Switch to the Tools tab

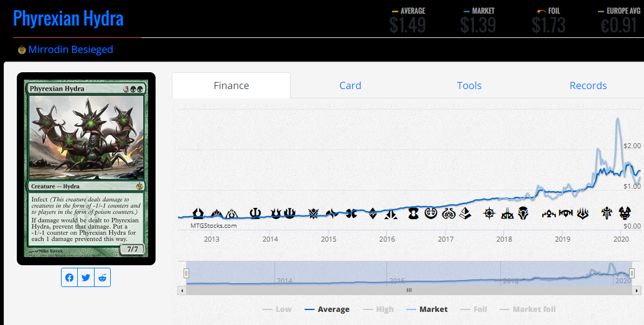pos(469,85)
